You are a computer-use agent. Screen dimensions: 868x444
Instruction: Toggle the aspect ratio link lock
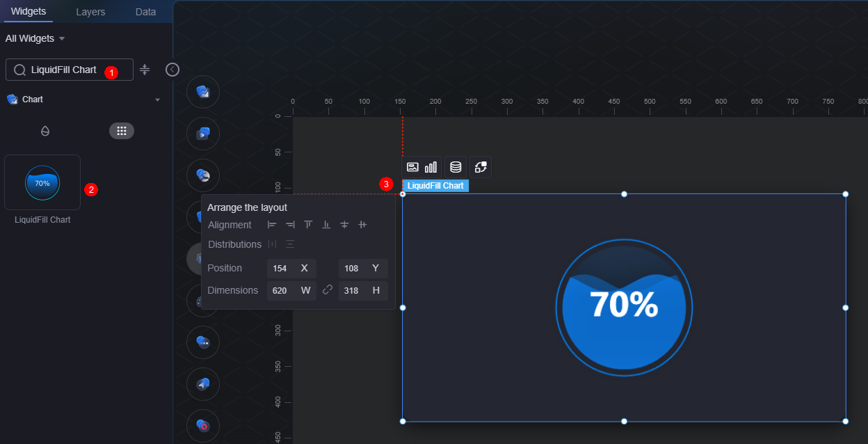(328, 290)
